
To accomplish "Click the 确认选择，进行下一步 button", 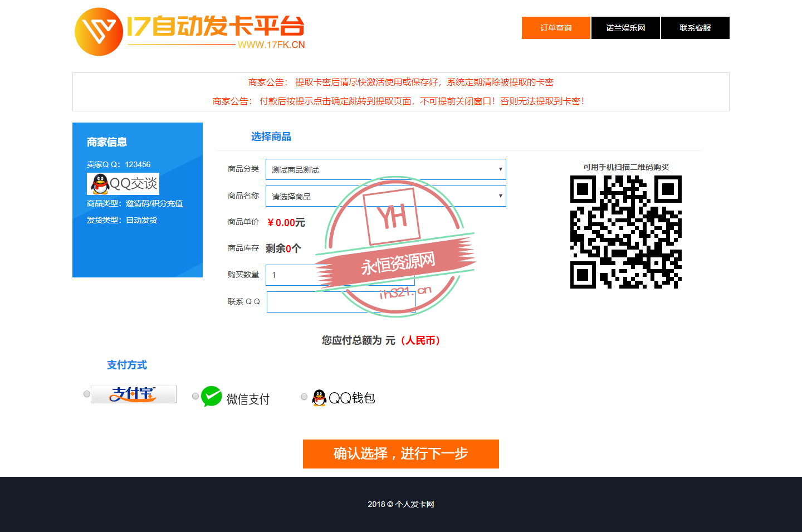I will point(400,454).
